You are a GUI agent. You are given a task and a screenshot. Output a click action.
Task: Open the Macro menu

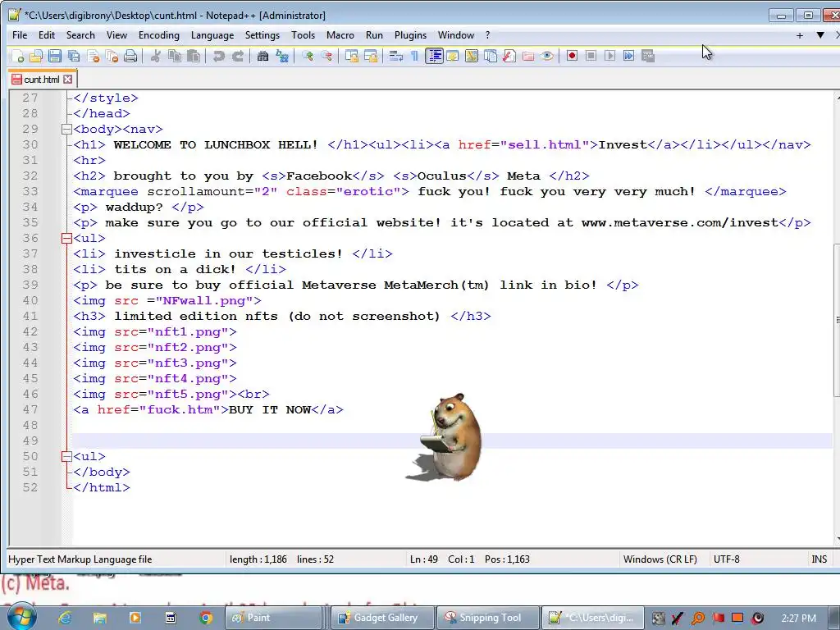coord(340,35)
